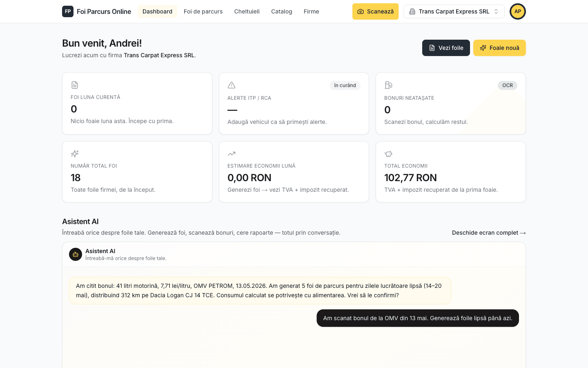Click 'Toate foile firmei, de la început.'
Viewport: 588px width, 368px height.
tap(113, 190)
